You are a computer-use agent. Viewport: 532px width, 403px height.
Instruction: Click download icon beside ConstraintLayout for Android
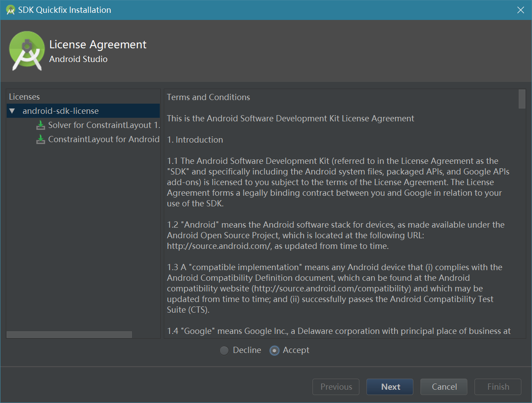pyautogui.click(x=41, y=139)
